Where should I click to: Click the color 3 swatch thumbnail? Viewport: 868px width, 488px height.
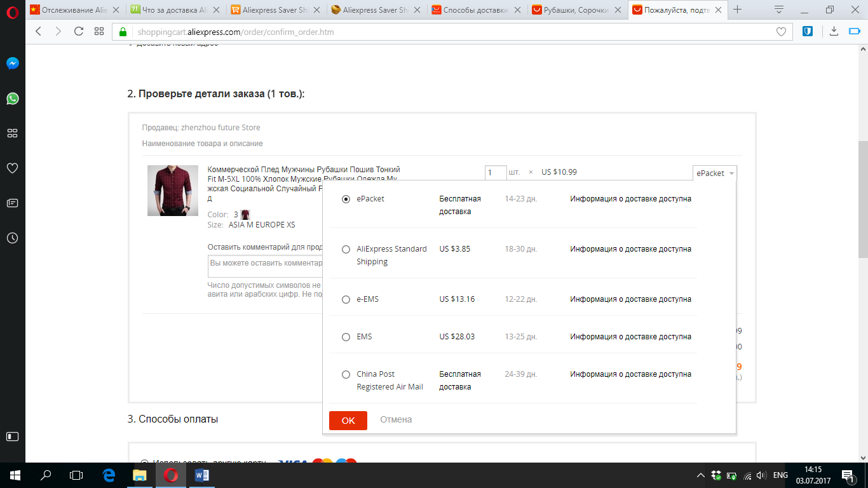click(245, 215)
